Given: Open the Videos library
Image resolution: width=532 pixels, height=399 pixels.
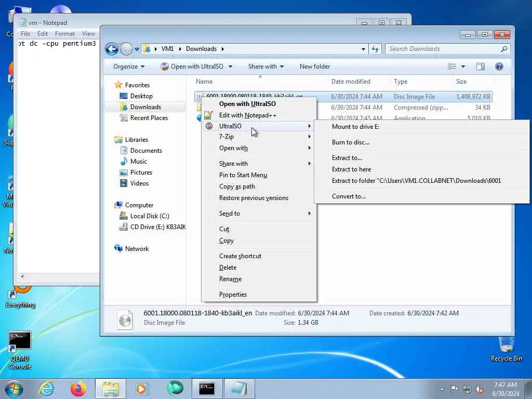Looking at the screenshot, I should pyautogui.click(x=139, y=183).
